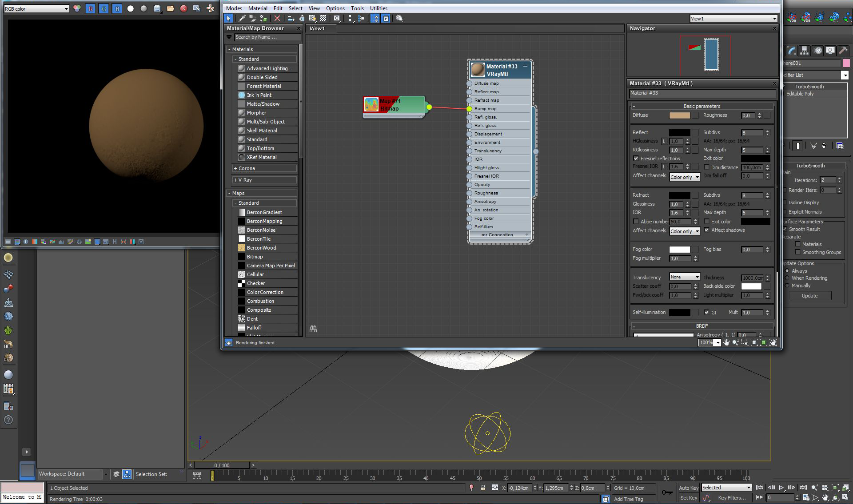Open the reflect Affect channels dropdown
Screen dimensions: 853x504
pyautogui.click(x=685, y=177)
